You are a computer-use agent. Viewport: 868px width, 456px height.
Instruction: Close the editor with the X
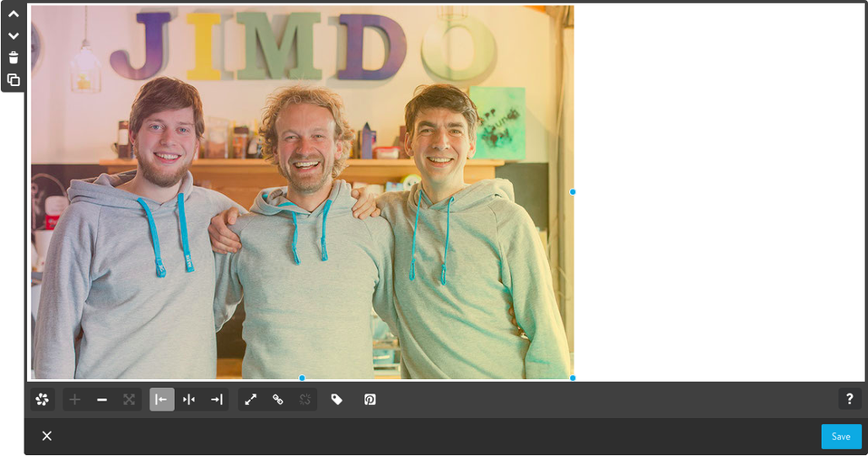click(x=47, y=436)
